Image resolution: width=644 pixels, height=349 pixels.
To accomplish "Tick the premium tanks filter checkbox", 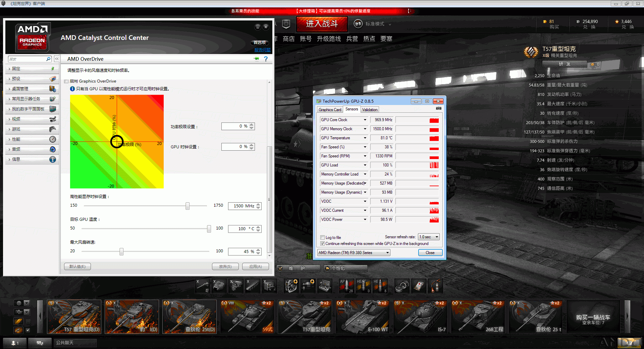I will 28,321.
